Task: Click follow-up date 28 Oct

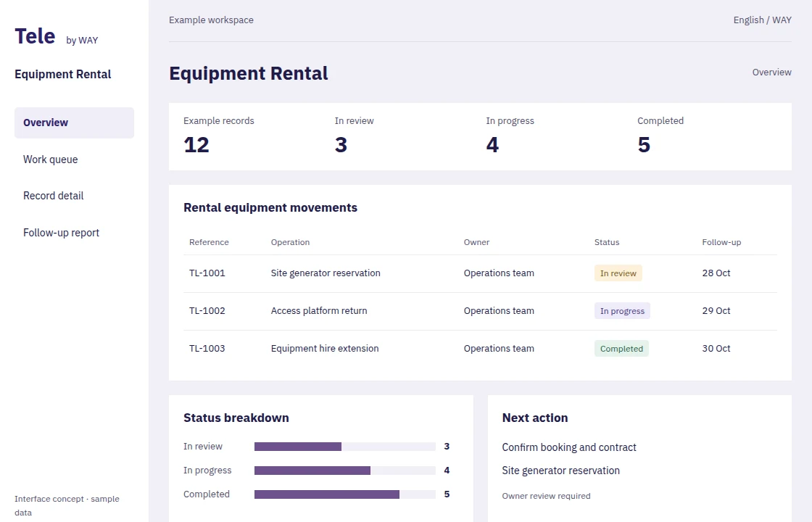Action: tap(716, 273)
